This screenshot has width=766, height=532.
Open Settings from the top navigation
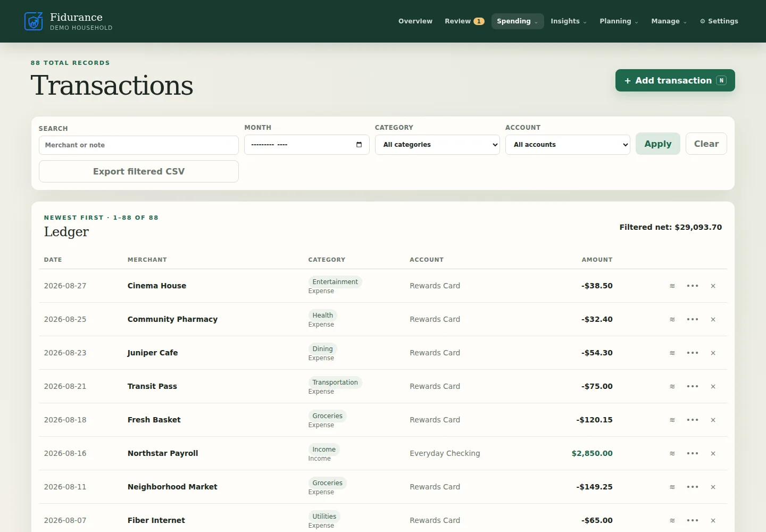click(719, 21)
